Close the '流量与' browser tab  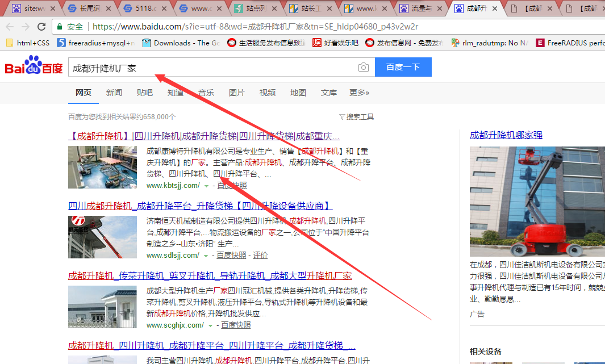[x=440, y=8]
